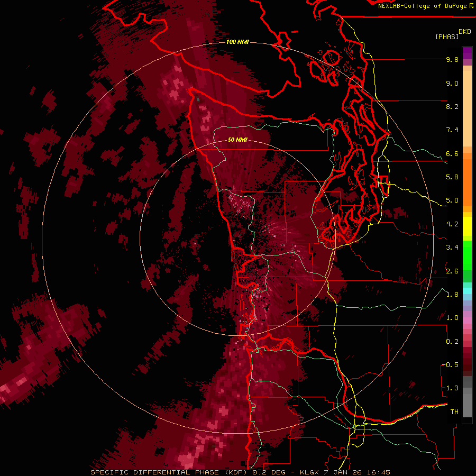Click the [PHAS] label above the scale
The height and width of the screenshot is (476, 476).
447,36
